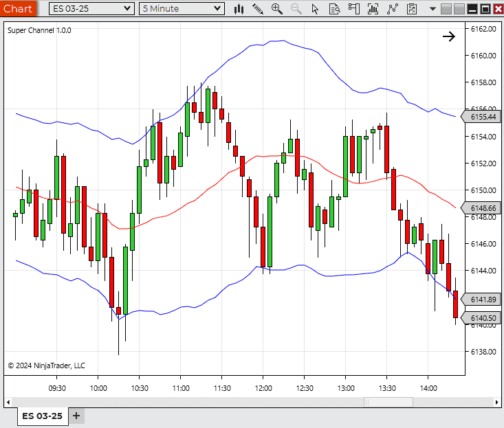
Task: Click the zoom out magnifier icon
Action: (296, 9)
